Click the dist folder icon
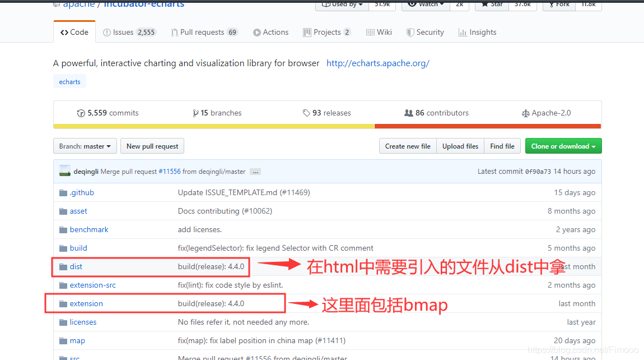 63,267
